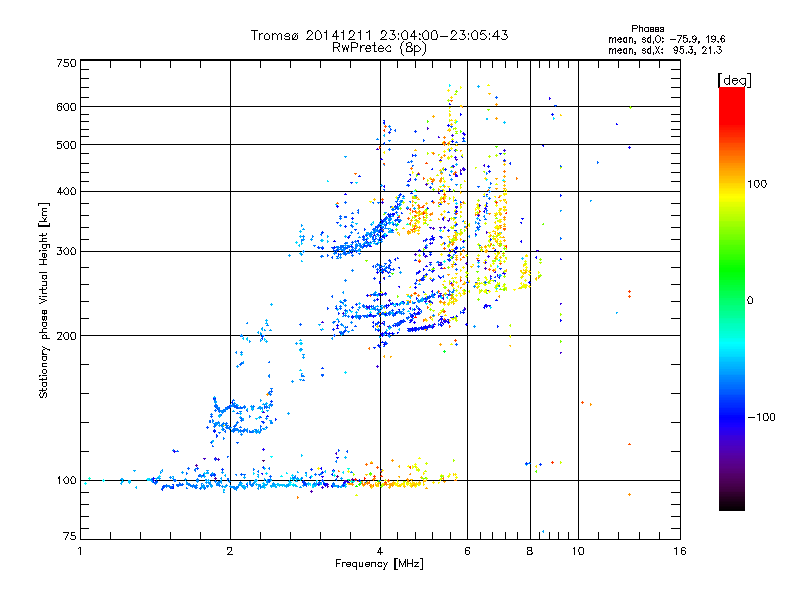Click the y-axis tick label '75'
The height and width of the screenshot is (600, 800).
[70, 536]
